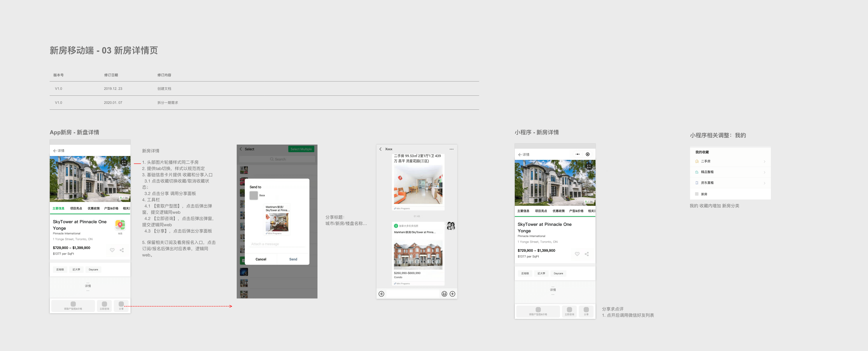The width and height of the screenshot is (868, 351).
Task: Click Select Multiple green button
Action: pos(301,149)
